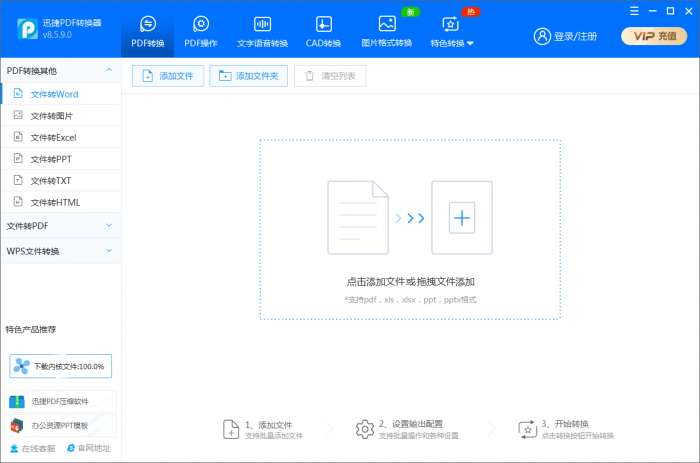Image resolution: width=700 pixels, height=463 pixels.
Task: Select 图片格式转换 image icon
Action: point(387,24)
